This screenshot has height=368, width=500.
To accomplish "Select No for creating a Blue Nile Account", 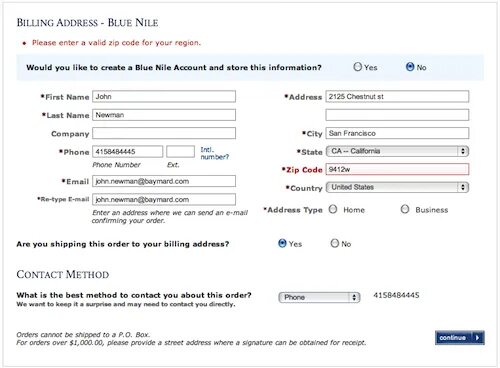I will [410, 67].
